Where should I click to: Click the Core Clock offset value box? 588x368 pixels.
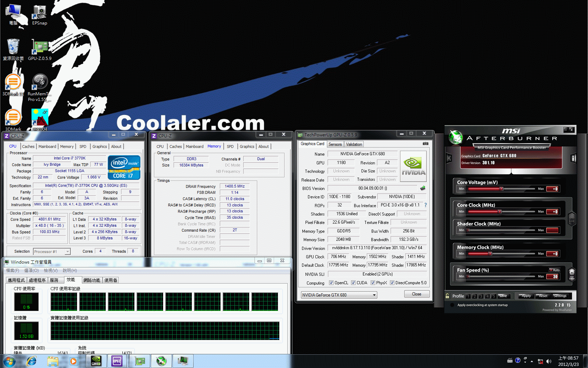point(553,212)
